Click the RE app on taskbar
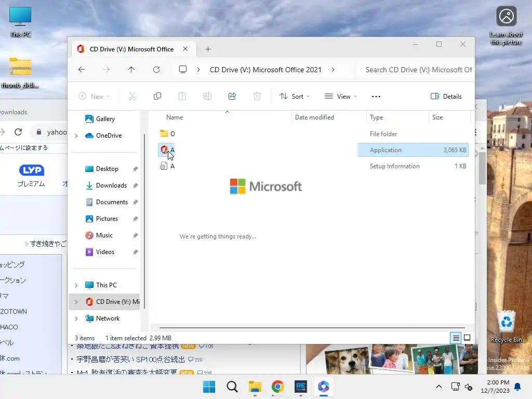532x399 pixels. click(x=301, y=387)
